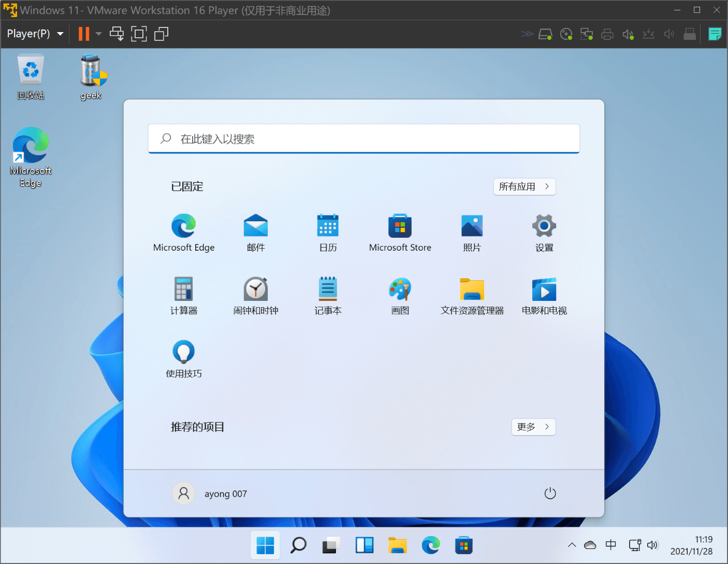728x564 pixels.
Task: Click the network adapter device icon
Action: 587,34
